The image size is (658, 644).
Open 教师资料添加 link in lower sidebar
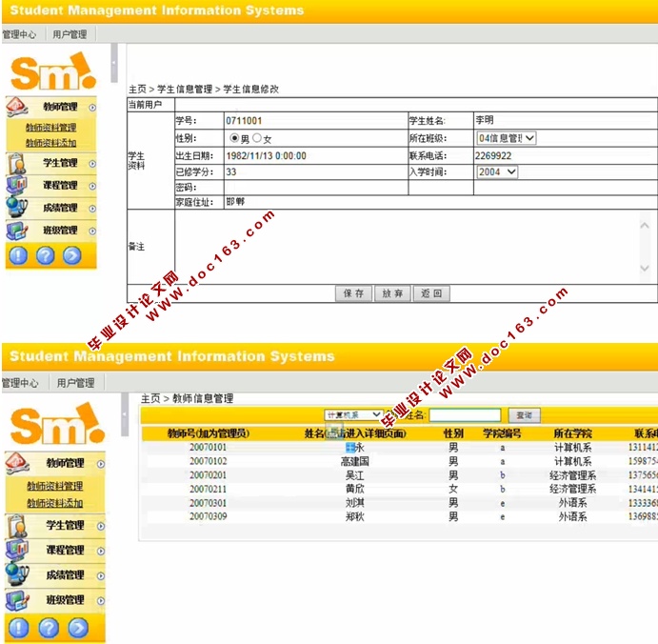point(55,502)
